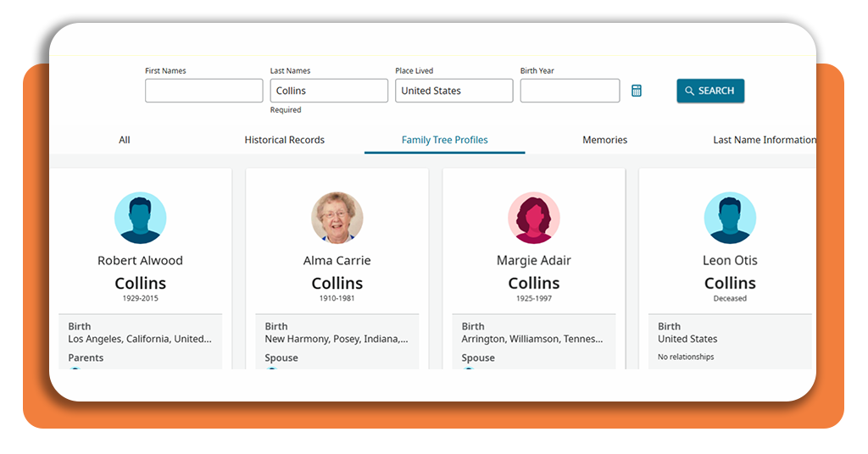Screen dimensions: 868x454
Task: Click Collins surname under Robert Alwood
Action: [x=140, y=283]
